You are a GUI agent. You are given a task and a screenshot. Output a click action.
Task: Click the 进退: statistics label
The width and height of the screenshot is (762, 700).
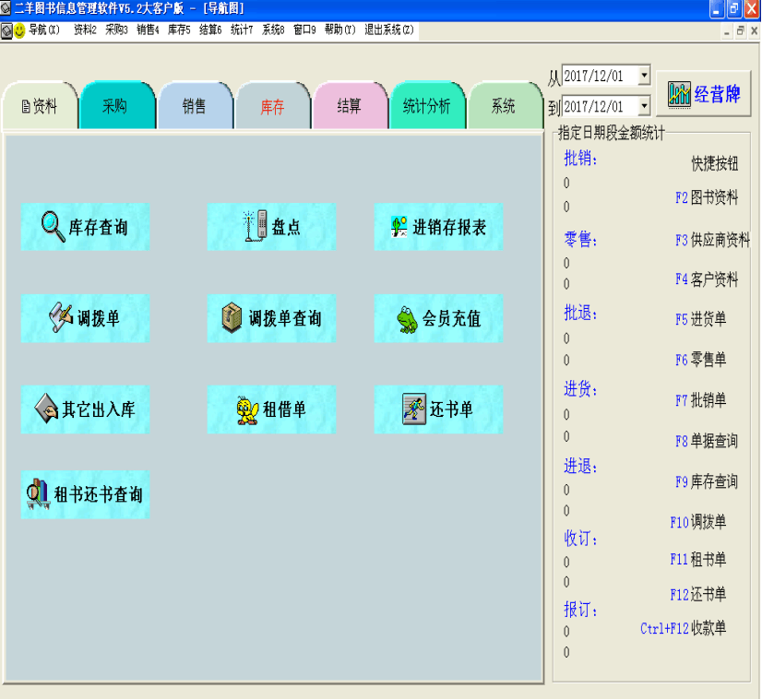[580, 466]
